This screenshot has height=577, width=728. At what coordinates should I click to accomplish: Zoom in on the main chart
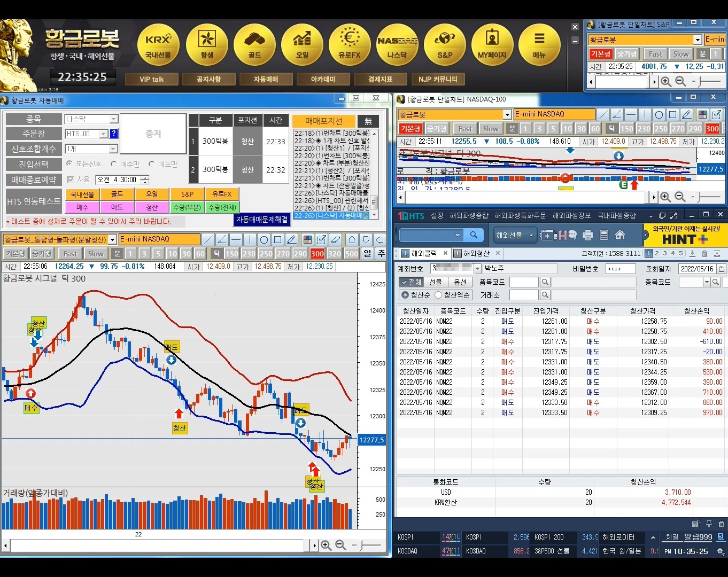(326, 545)
